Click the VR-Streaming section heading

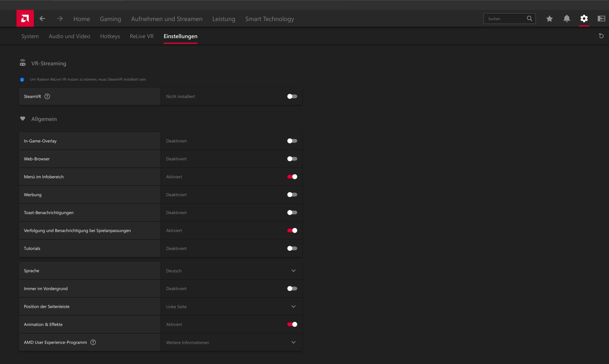coord(49,63)
